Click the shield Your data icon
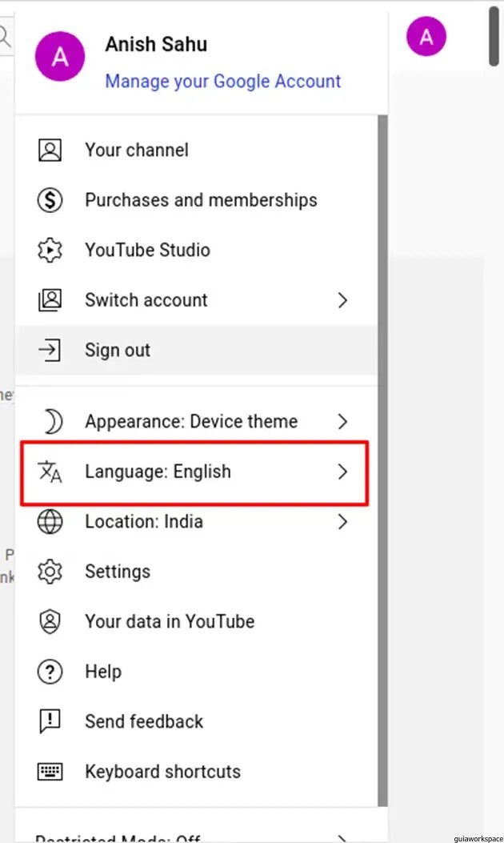 click(x=50, y=621)
